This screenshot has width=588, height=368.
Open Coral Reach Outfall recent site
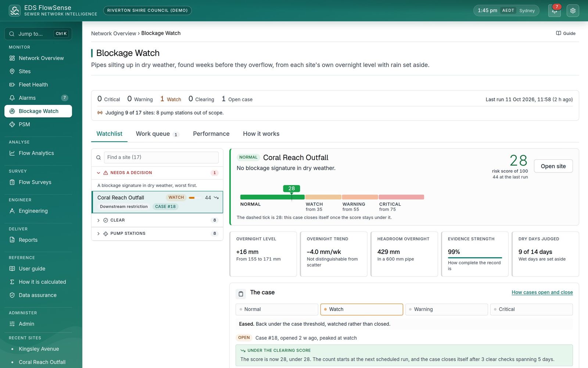pos(38,362)
